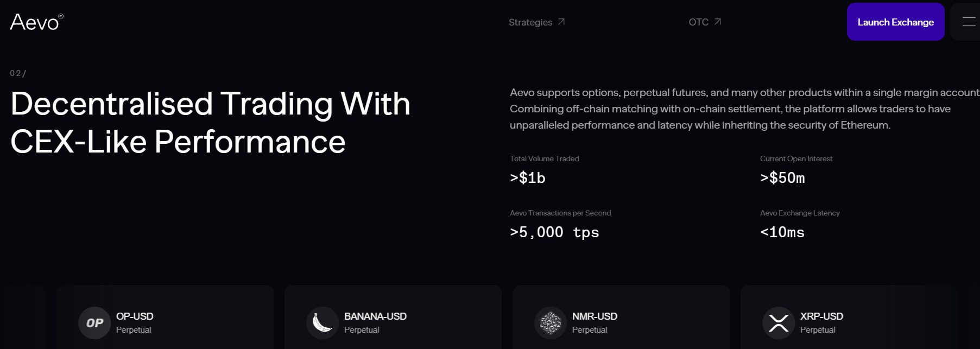Click the BANANA-USD label text

tap(375, 316)
